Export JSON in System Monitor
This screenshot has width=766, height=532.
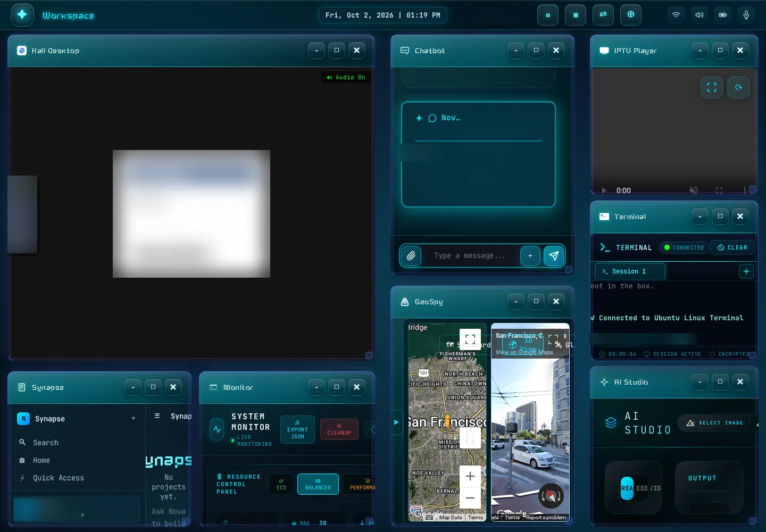tap(297, 430)
